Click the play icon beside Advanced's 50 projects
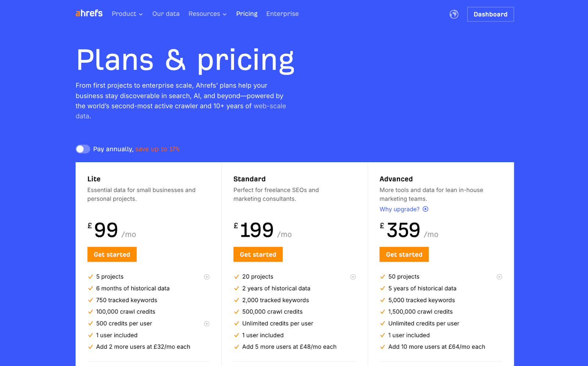The width and height of the screenshot is (588, 366). click(499, 277)
